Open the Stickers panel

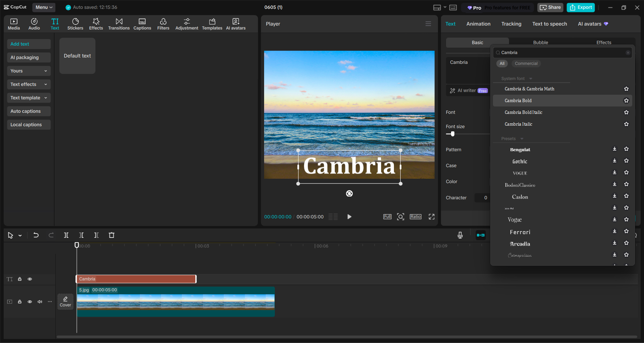[75, 24]
